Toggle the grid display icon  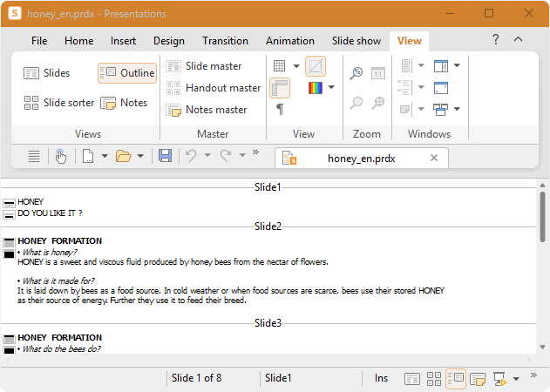tap(280, 65)
